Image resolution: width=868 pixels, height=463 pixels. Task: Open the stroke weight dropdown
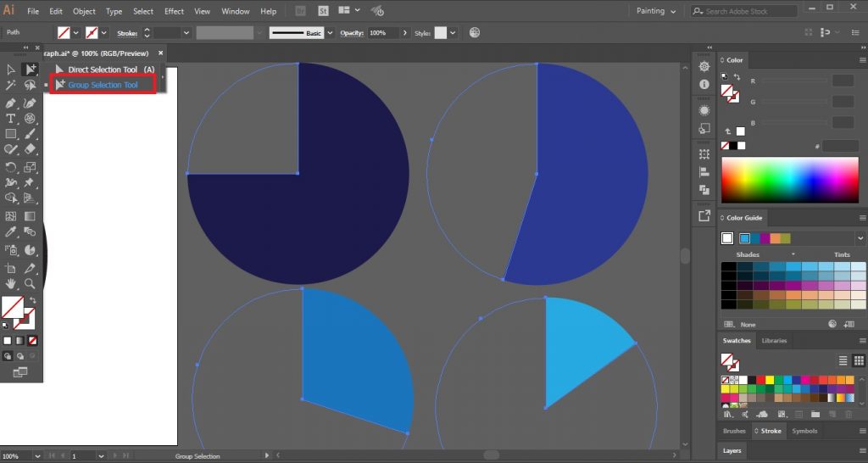[x=186, y=33]
